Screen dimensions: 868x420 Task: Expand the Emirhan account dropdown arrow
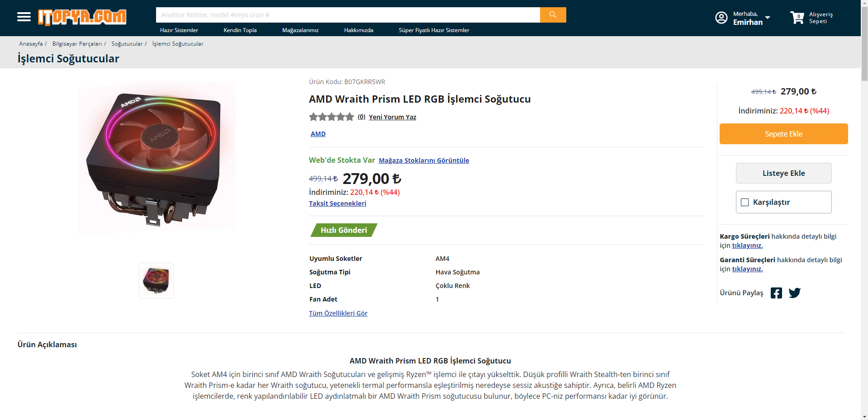tap(768, 18)
